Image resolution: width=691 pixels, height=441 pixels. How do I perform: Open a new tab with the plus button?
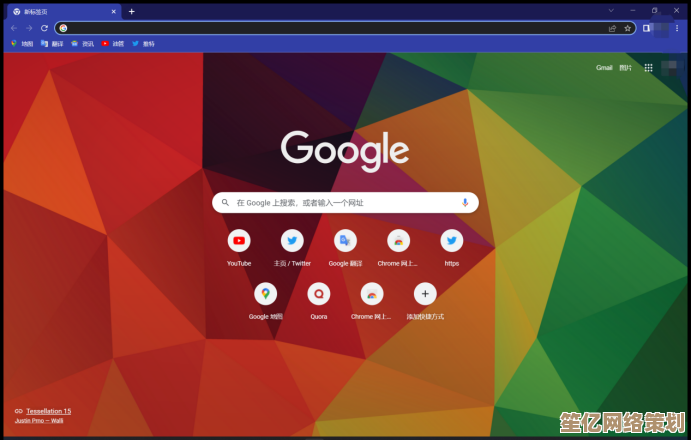tap(132, 11)
